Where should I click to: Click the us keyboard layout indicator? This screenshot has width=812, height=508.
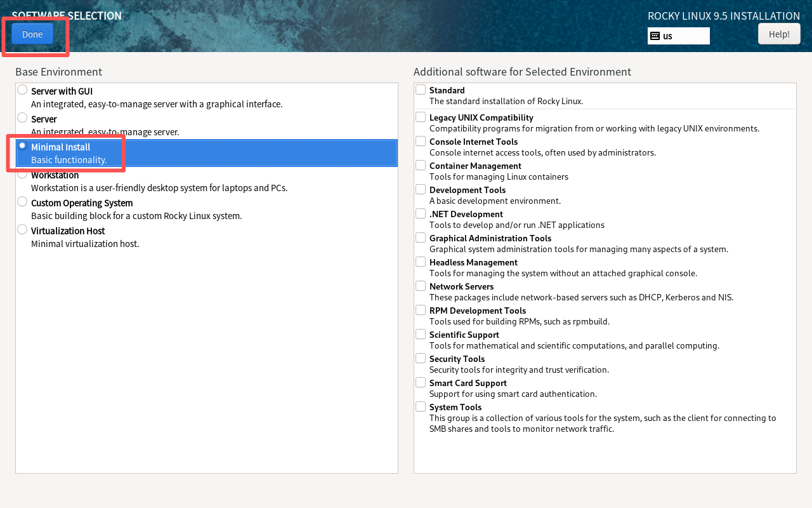(679, 36)
